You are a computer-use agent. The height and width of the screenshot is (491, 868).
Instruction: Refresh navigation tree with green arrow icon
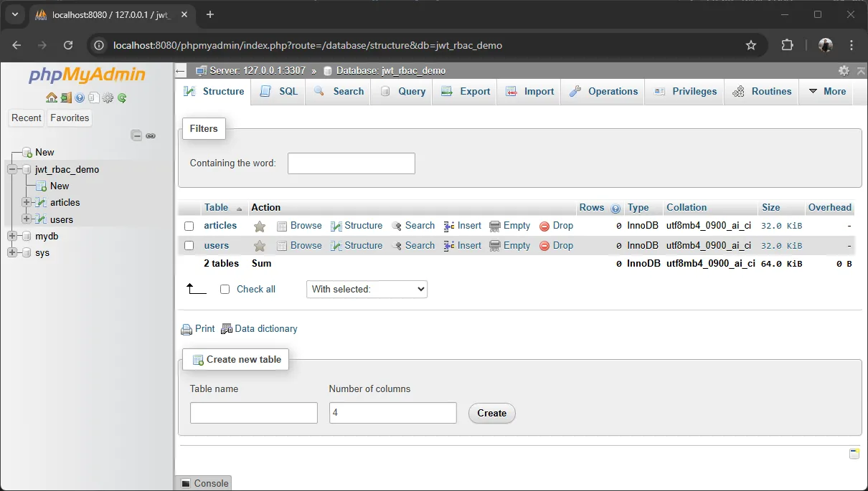[x=122, y=97]
